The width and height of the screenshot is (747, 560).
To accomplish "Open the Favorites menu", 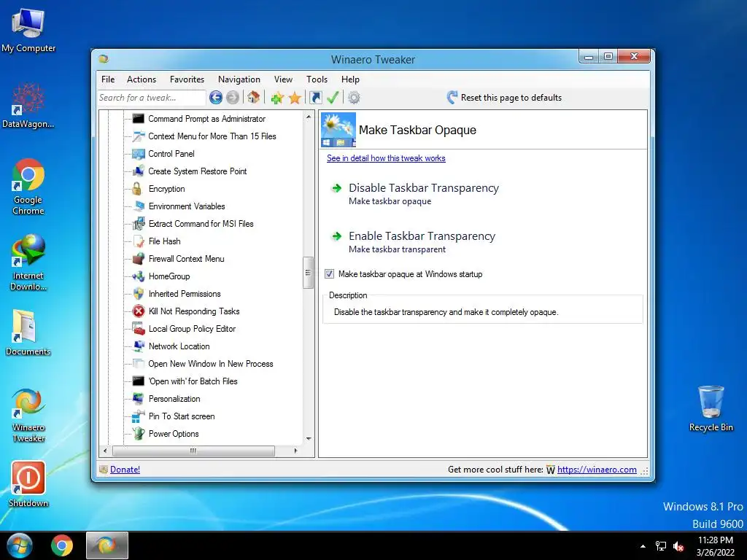I will coord(187,79).
